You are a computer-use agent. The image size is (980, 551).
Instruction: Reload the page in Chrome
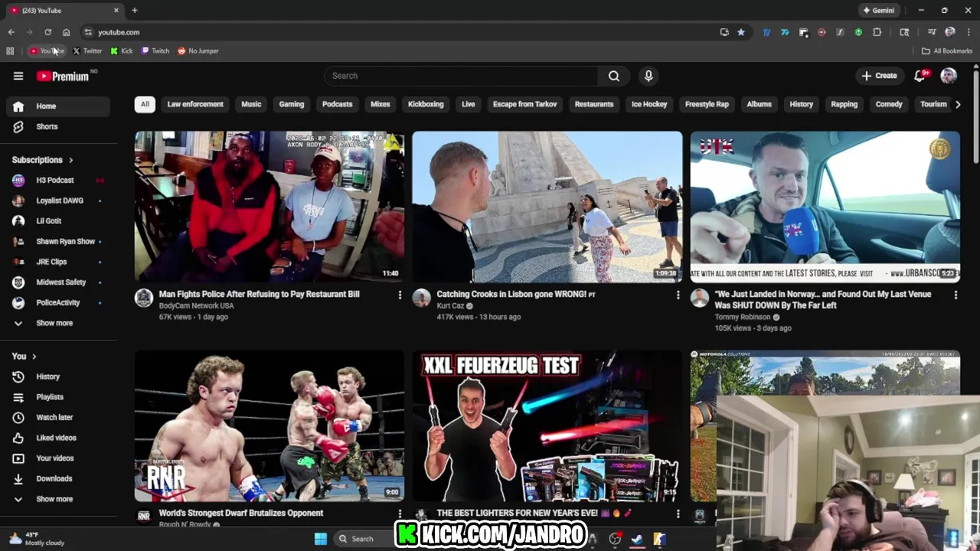[47, 32]
